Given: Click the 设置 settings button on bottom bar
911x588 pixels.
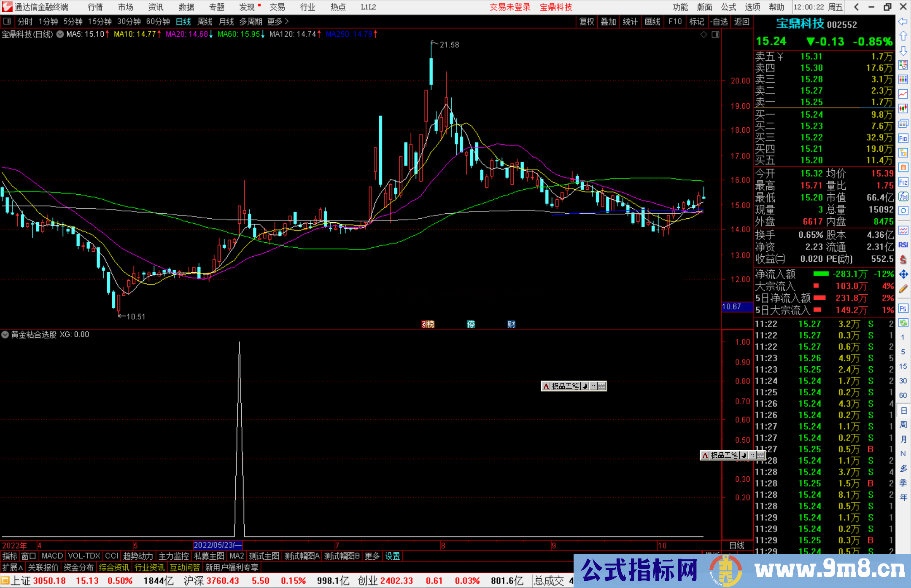Looking at the screenshot, I should click(x=392, y=556).
